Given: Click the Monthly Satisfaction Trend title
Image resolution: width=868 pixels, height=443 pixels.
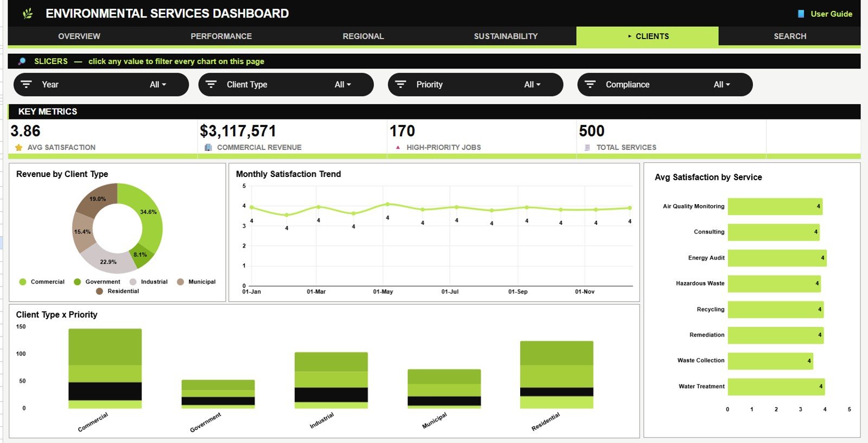Looking at the screenshot, I should pos(288,174).
